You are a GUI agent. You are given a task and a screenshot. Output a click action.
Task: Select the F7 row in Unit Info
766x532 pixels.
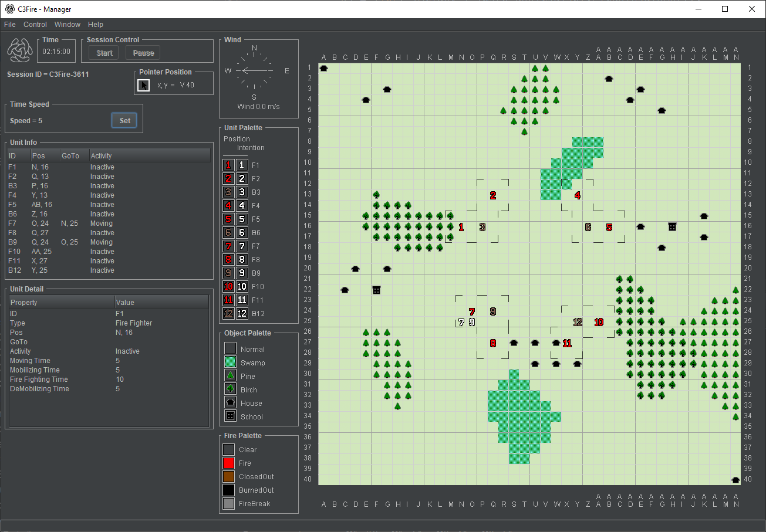coord(59,223)
